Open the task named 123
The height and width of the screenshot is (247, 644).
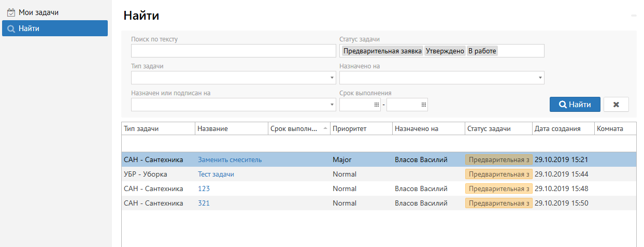tap(204, 189)
